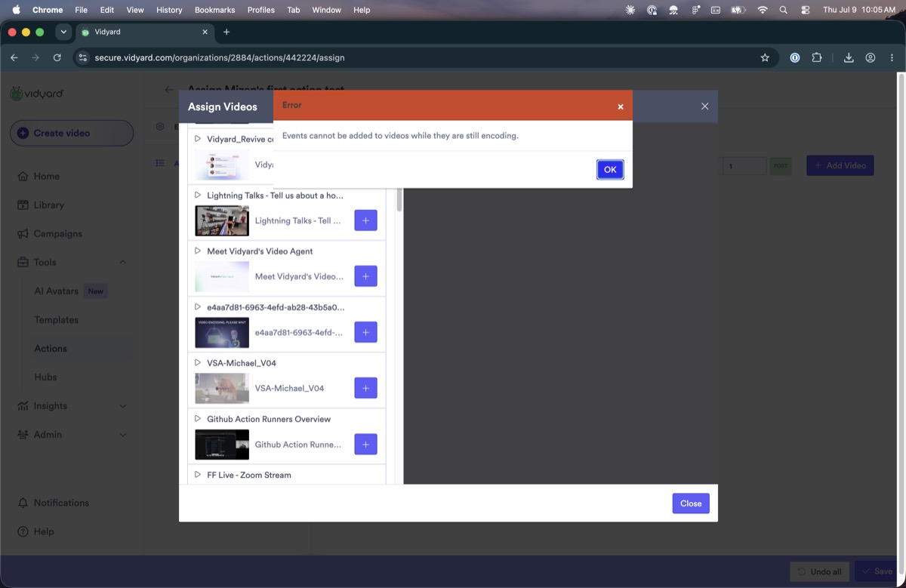Viewport: 906px width, 588px height.
Task: Open Chrome extensions puzzle icon
Action: [x=816, y=57]
